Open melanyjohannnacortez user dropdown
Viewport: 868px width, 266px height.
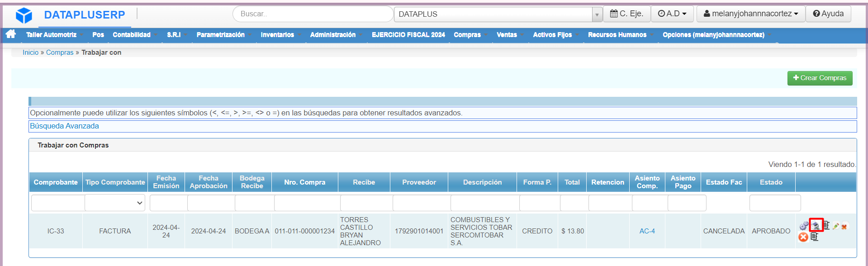point(751,14)
